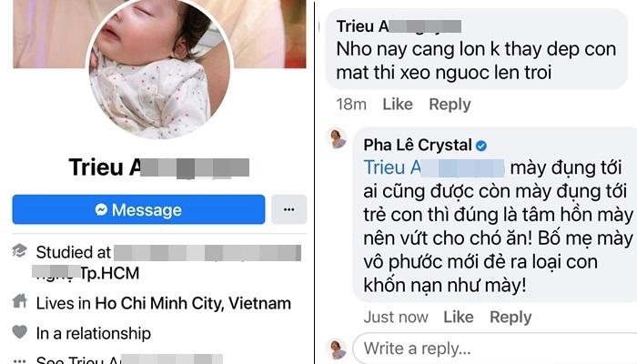The image size is (637, 364).
Task: Open the three-dots more options button
Action: 288,209
